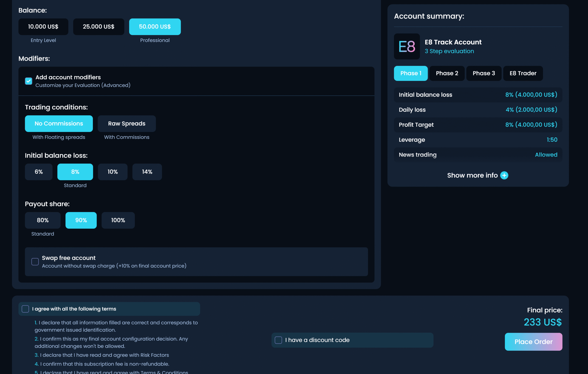Select 100% payout share
Viewport: 588px width, 374px height.
[x=118, y=220]
